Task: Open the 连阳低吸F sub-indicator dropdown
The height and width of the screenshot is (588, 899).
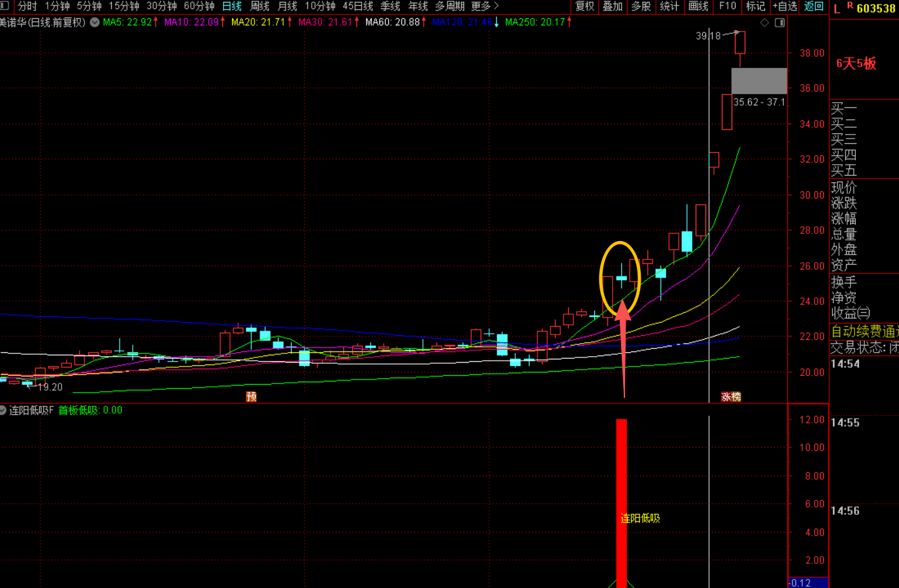Action: click(x=3, y=410)
